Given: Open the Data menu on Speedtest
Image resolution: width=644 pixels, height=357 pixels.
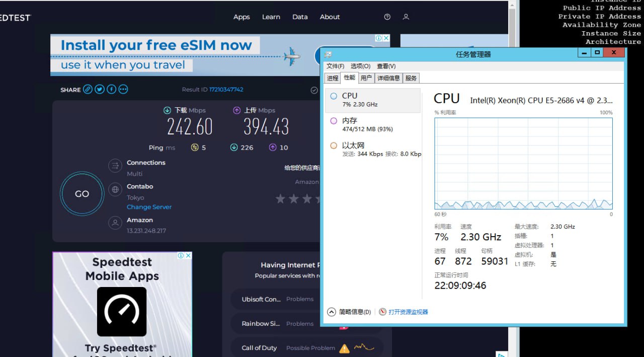Looking at the screenshot, I should point(300,17).
